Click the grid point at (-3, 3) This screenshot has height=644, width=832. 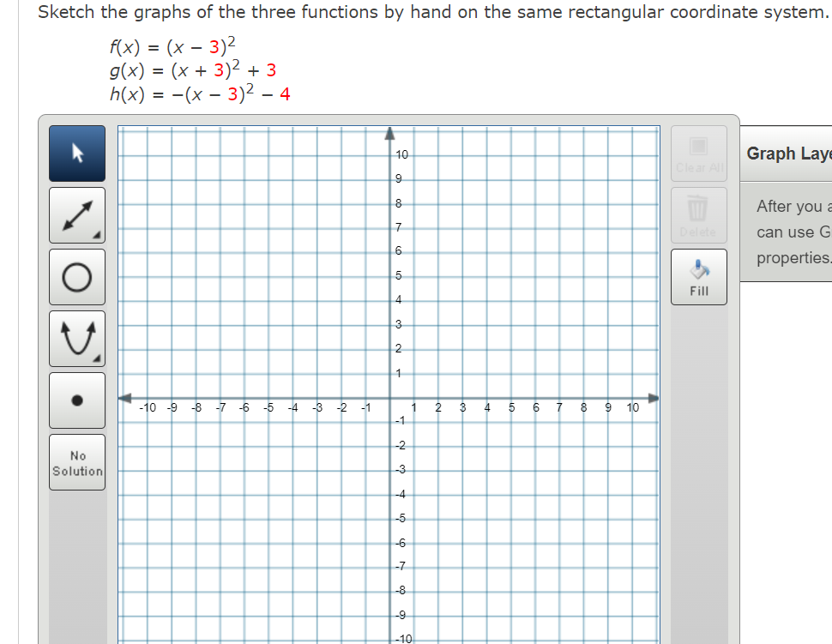point(317,324)
